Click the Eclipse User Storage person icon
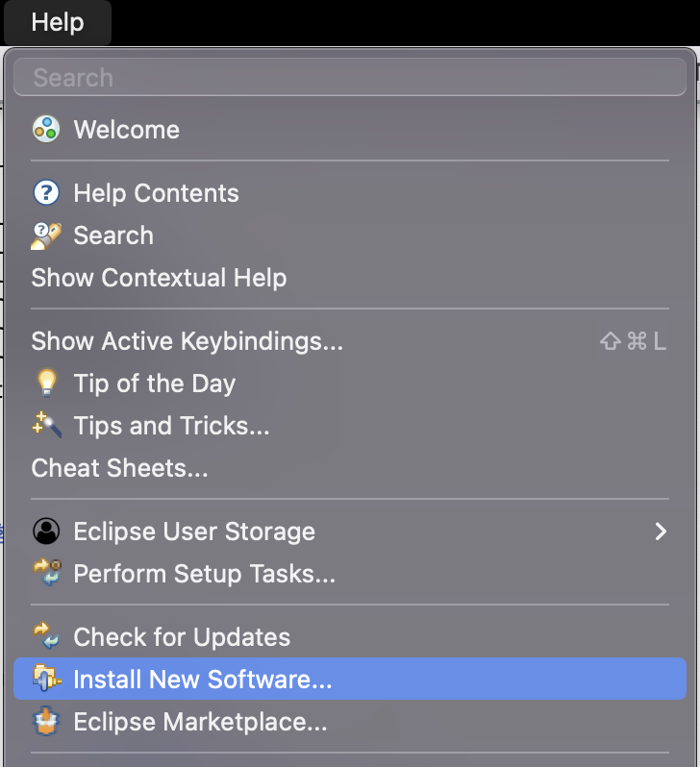 [x=46, y=532]
